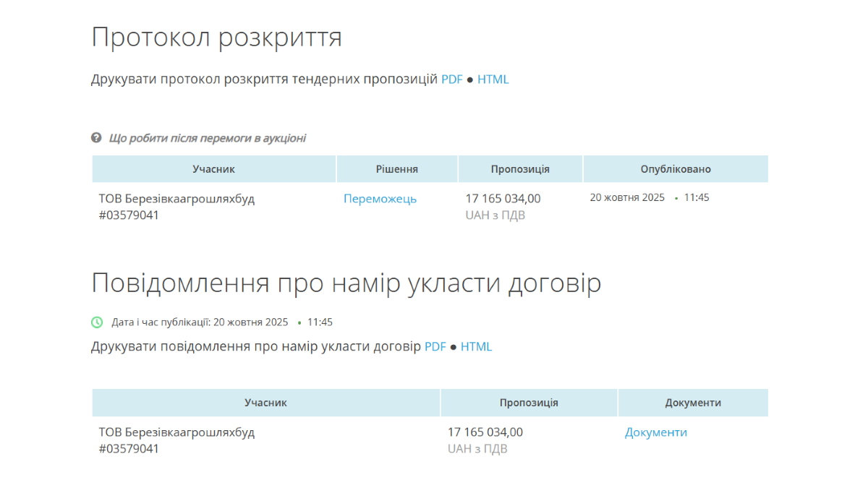This screenshot has height=488, width=868.
Task: Open HTML version of the disclosure protocol
Action: [x=493, y=80]
